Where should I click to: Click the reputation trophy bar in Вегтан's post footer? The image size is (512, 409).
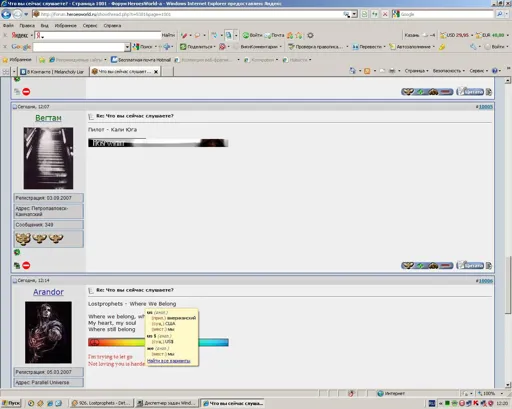click(x=427, y=266)
